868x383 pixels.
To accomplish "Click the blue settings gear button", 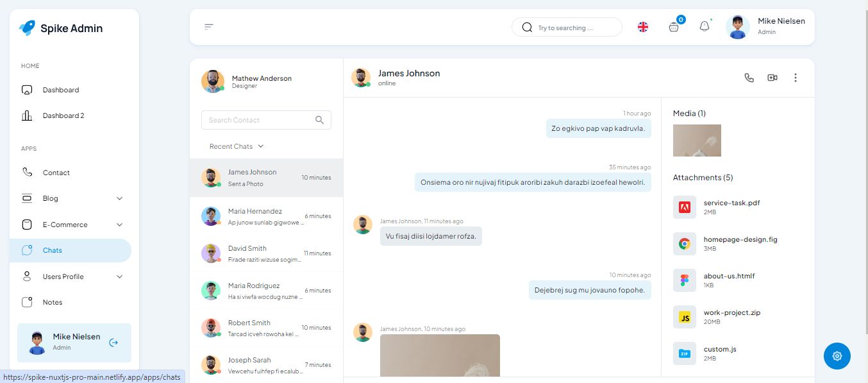I will coord(837,355).
